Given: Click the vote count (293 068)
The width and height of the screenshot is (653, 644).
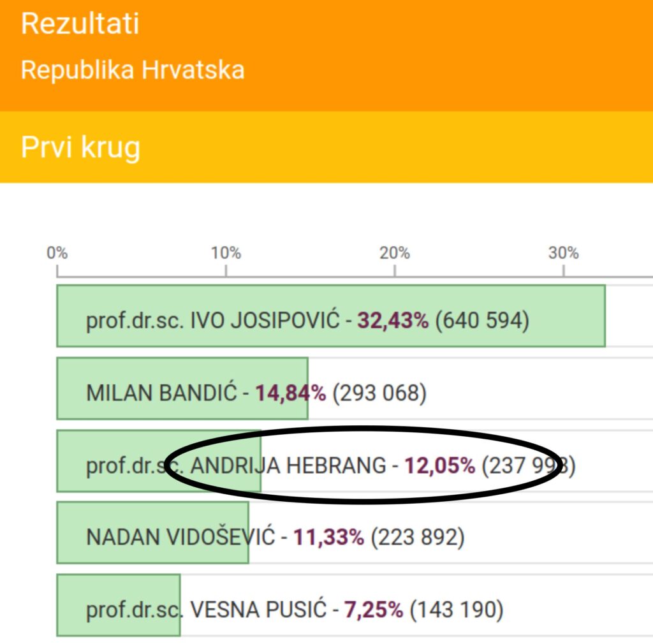Looking at the screenshot, I should click(x=379, y=394).
